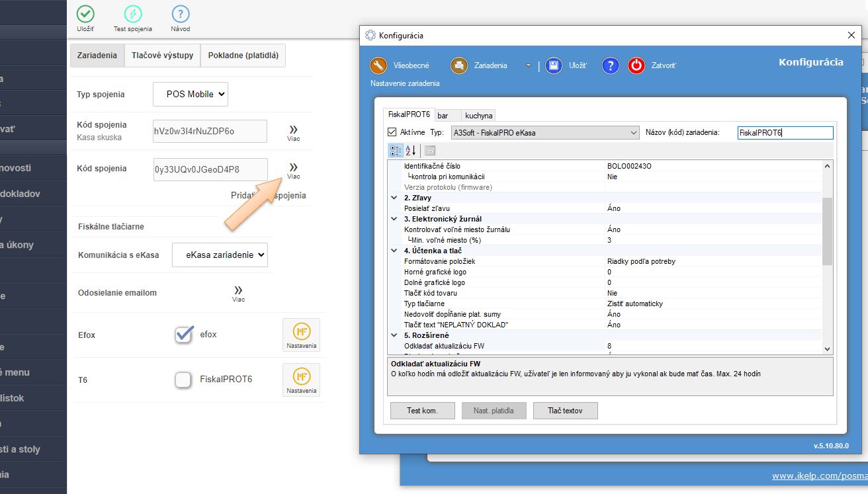Open Všeobecné wrench settings icon

pyautogui.click(x=378, y=65)
